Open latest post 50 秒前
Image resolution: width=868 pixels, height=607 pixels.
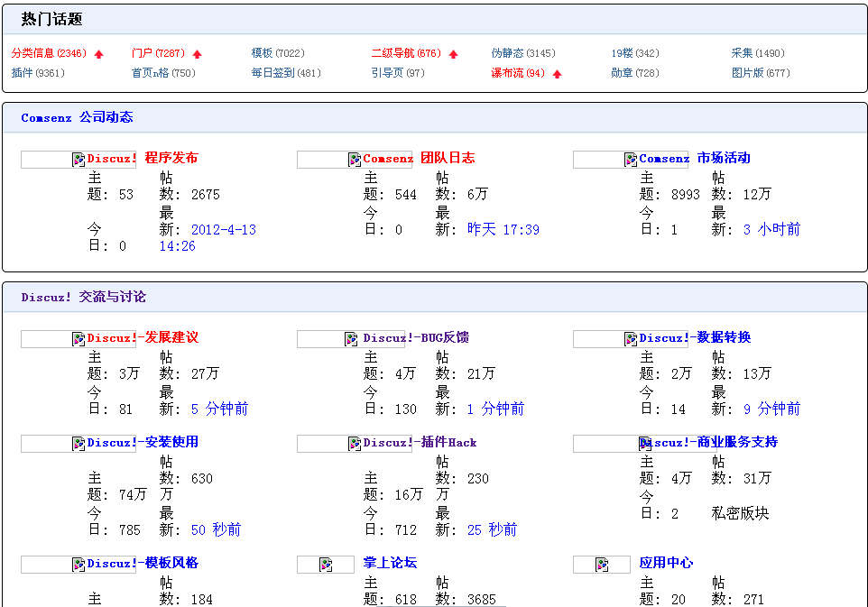[216, 530]
